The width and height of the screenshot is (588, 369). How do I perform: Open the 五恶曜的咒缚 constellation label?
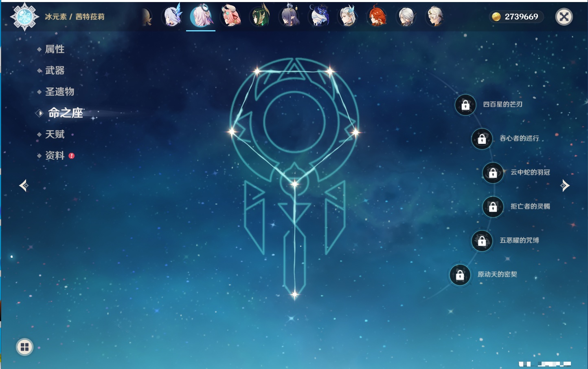pyautogui.click(x=519, y=240)
